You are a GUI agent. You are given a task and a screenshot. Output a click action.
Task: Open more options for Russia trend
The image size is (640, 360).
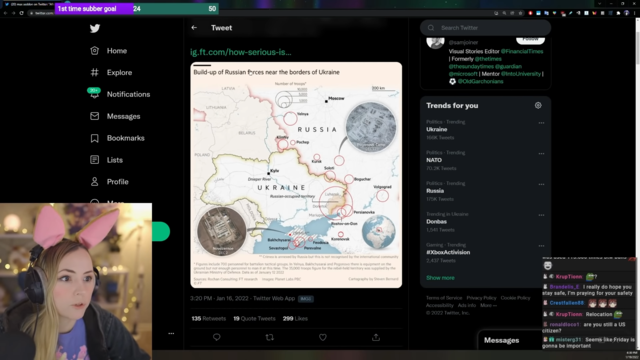click(541, 184)
